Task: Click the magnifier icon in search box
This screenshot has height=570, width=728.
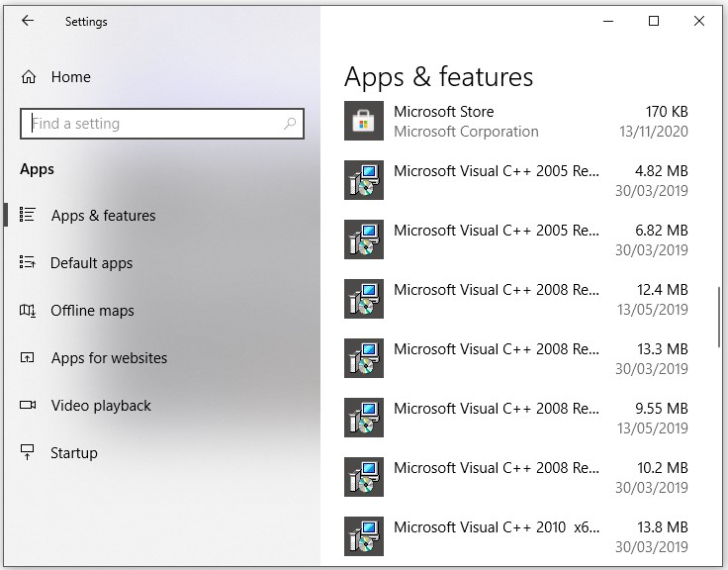Action: (290, 123)
